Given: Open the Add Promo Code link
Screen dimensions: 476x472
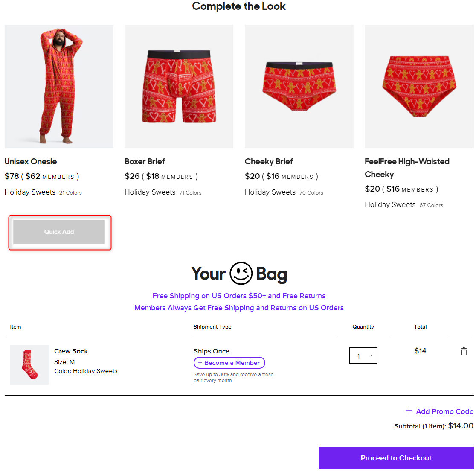Looking at the screenshot, I should click(x=444, y=411).
